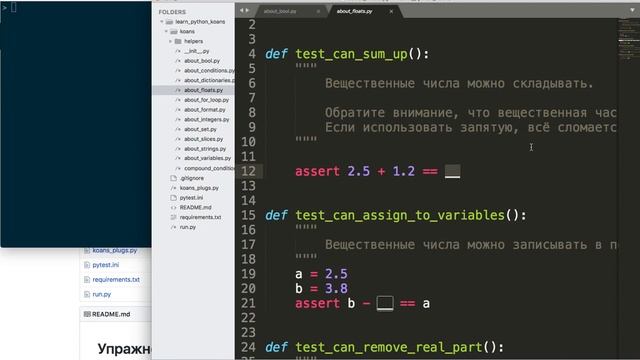This screenshot has width=640, height=360.
Task: Collapse the learn_python_koans folder arrow
Action: (162, 22)
